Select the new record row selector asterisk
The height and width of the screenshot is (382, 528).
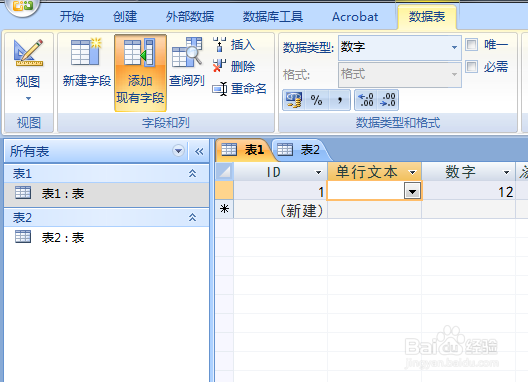tap(224, 210)
